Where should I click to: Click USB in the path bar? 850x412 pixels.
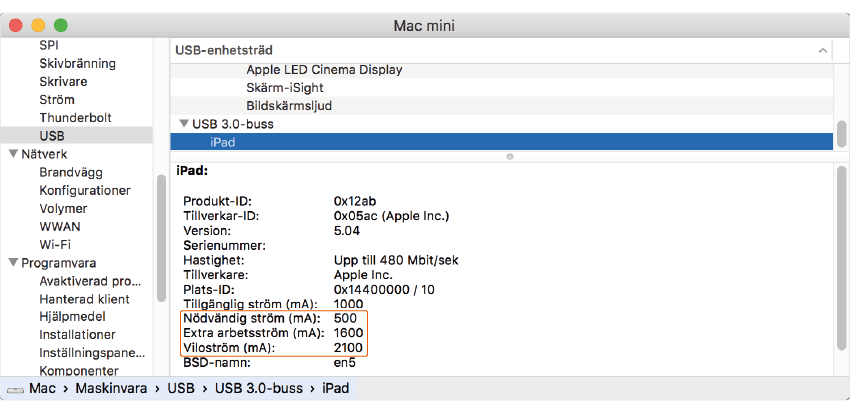(x=181, y=388)
